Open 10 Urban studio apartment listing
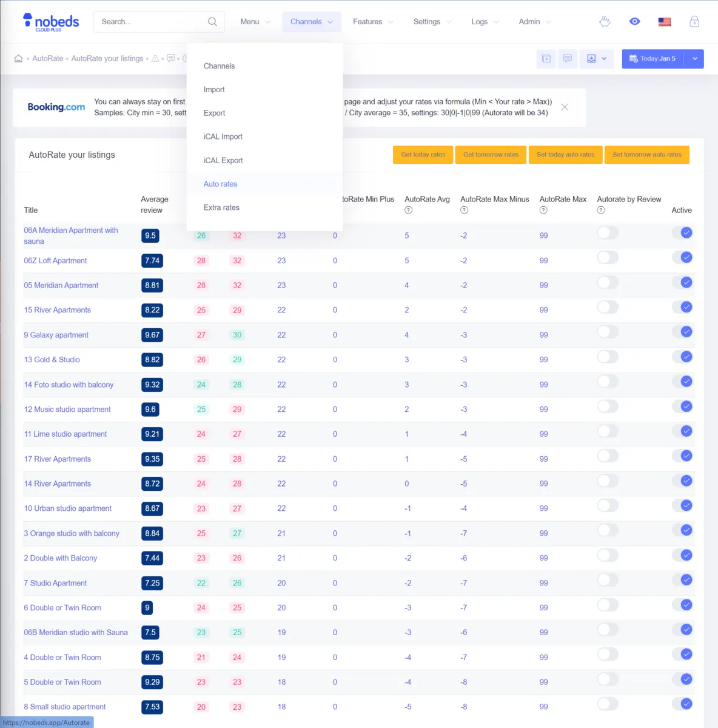 [x=68, y=509]
